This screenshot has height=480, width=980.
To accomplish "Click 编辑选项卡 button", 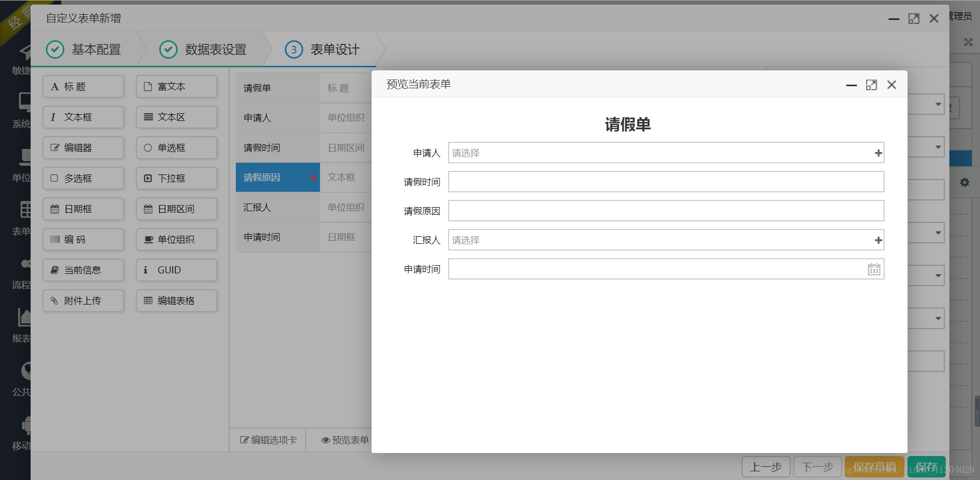I will pyautogui.click(x=268, y=440).
